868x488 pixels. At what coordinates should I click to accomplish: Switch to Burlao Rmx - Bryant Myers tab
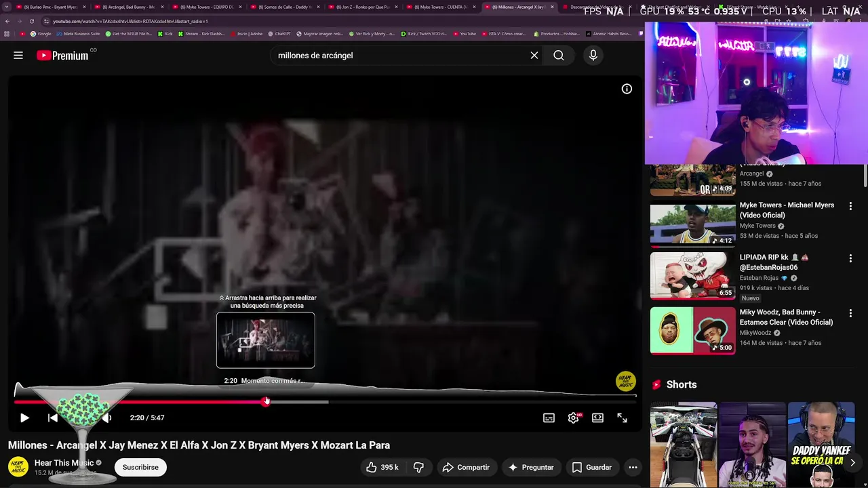pos(50,7)
